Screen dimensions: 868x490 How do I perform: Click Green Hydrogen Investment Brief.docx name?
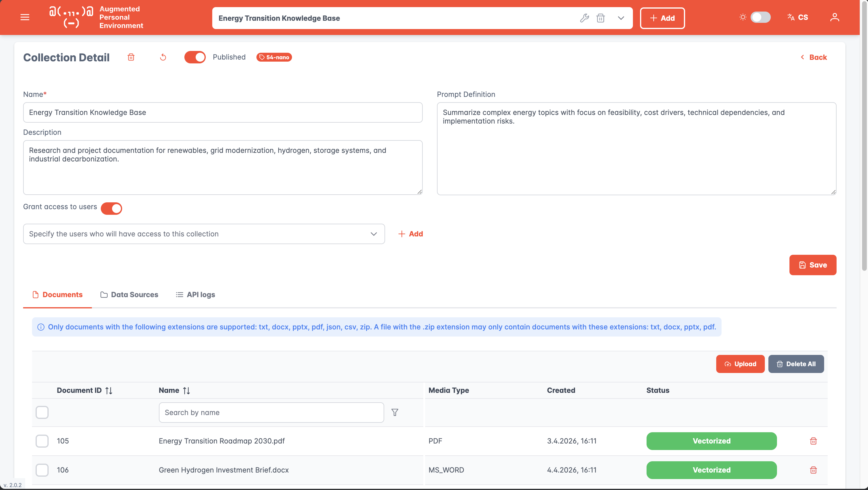click(x=224, y=470)
